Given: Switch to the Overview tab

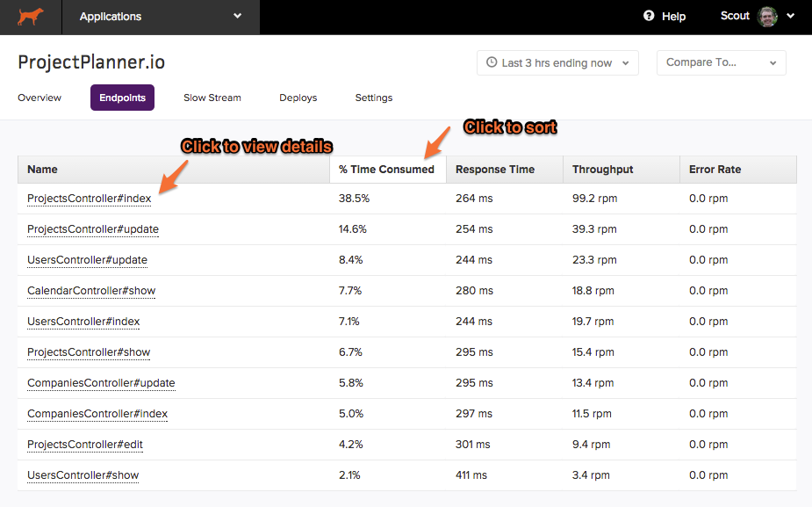Looking at the screenshot, I should point(40,98).
